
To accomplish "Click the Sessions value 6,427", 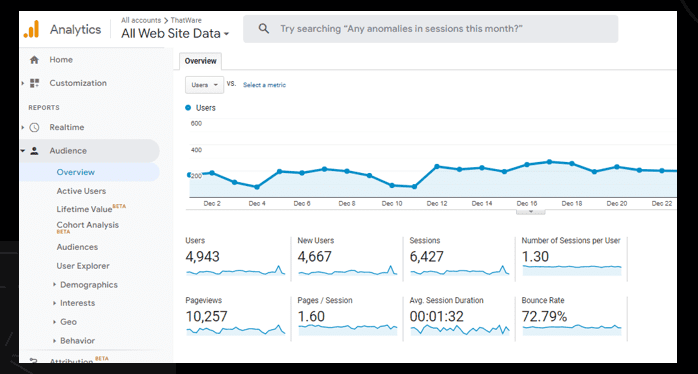I will (x=427, y=257).
